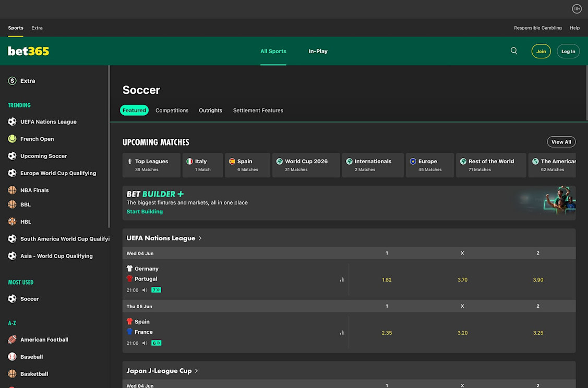Open Responsible Gambling link
Screen dimensions: 588x388
tap(538, 28)
